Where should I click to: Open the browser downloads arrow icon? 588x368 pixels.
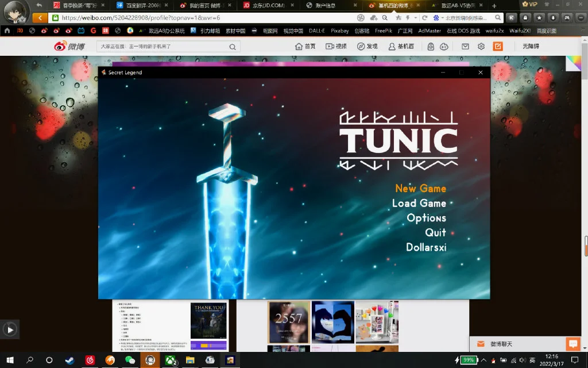[553, 18]
